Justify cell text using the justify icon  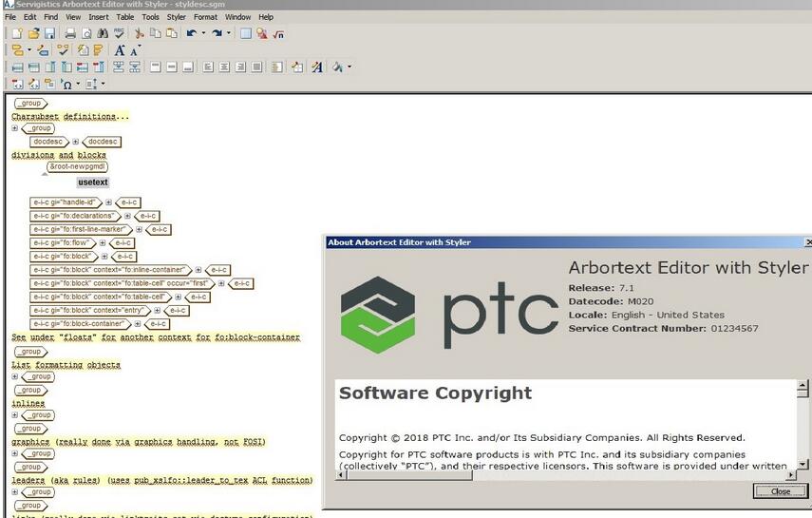click(256, 67)
